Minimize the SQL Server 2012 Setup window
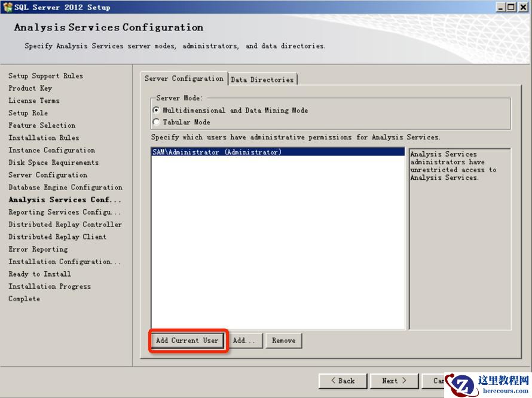 (500, 7)
